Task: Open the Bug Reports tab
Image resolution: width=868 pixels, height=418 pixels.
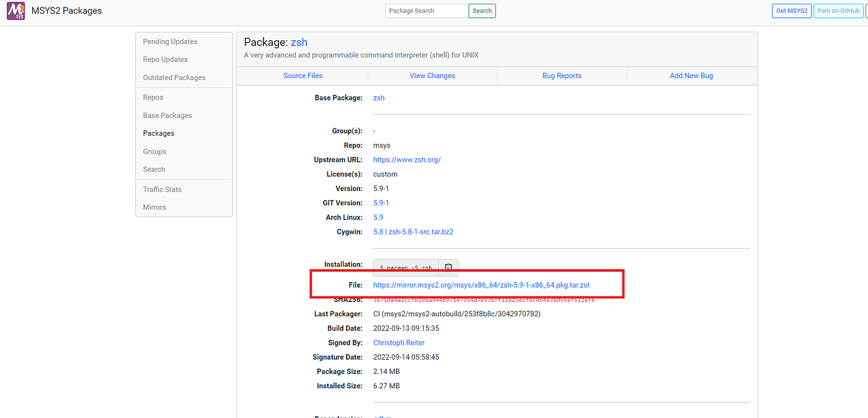Action: [x=562, y=76]
